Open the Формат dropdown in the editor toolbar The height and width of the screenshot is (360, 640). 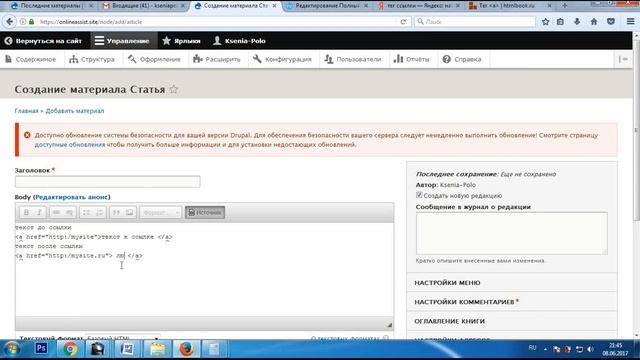click(160, 212)
